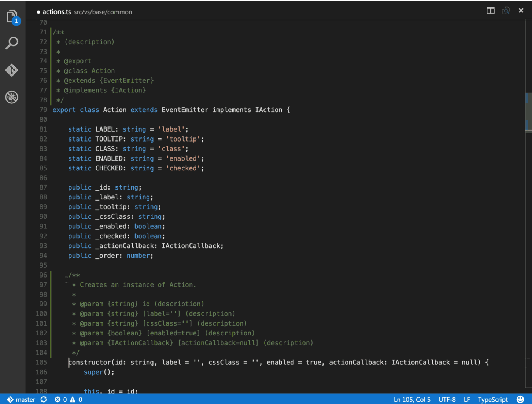Change file encoding via UTF-8 indicator
532x404 pixels.
pyautogui.click(x=447, y=399)
